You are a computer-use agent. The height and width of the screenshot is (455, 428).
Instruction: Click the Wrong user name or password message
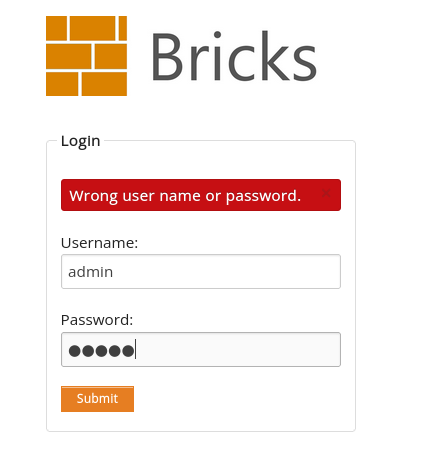pyautogui.click(x=185, y=196)
